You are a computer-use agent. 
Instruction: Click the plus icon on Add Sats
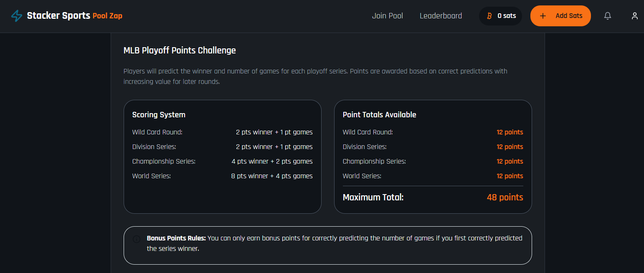tap(543, 16)
